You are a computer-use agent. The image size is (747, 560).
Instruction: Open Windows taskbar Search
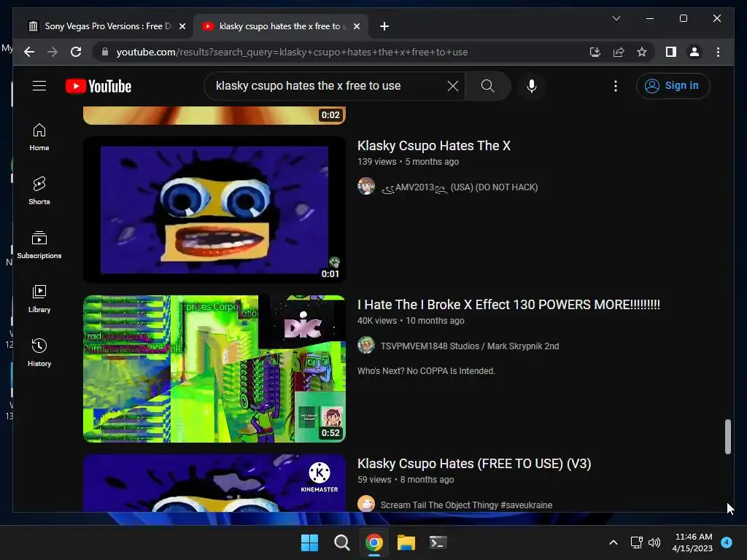pyautogui.click(x=341, y=542)
